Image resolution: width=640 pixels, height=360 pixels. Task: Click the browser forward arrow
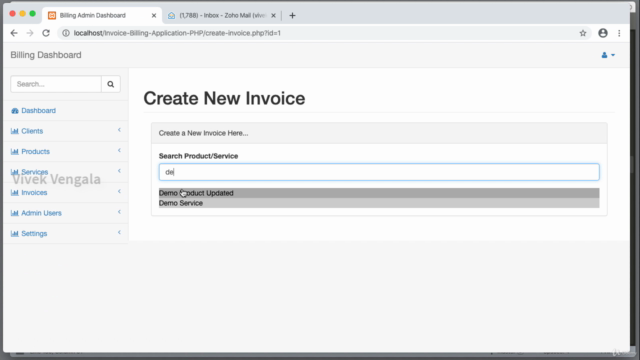point(30,33)
